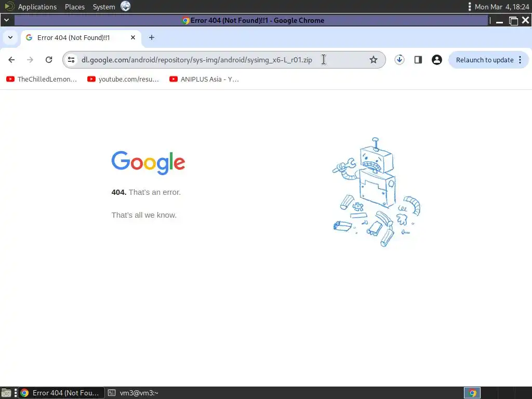Close the Chrome window
The image size is (532, 399).
tap(526, 20)
